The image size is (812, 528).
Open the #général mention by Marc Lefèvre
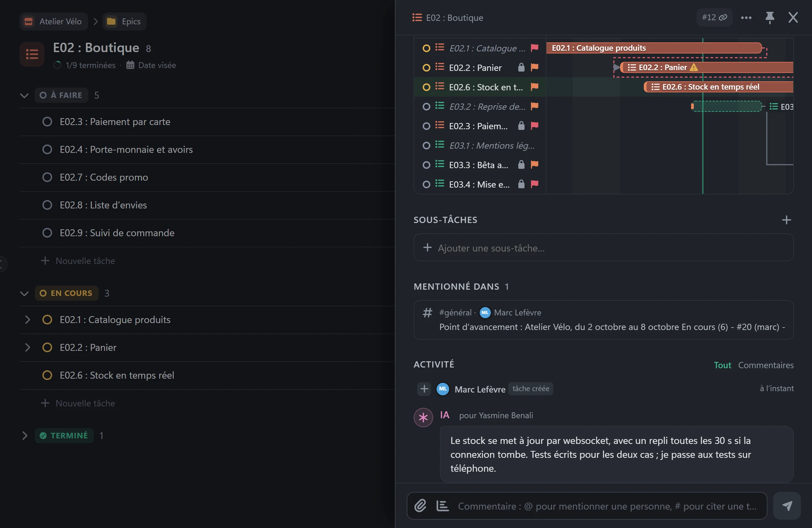[x=603, y=320]
